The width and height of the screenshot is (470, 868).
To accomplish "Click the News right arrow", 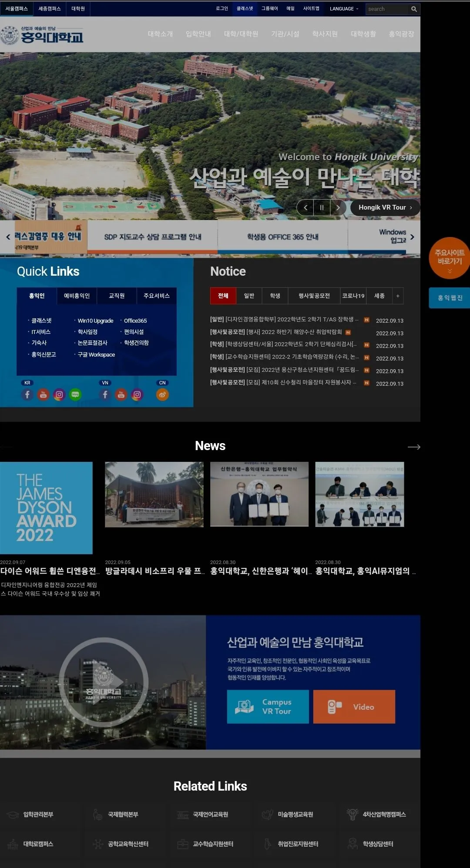I will pos(414,447).
